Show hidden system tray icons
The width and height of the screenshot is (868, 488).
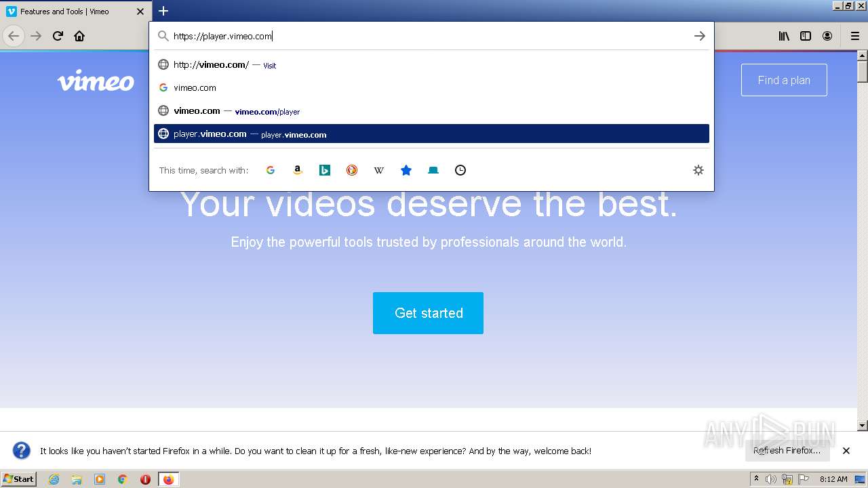point(756,479)
